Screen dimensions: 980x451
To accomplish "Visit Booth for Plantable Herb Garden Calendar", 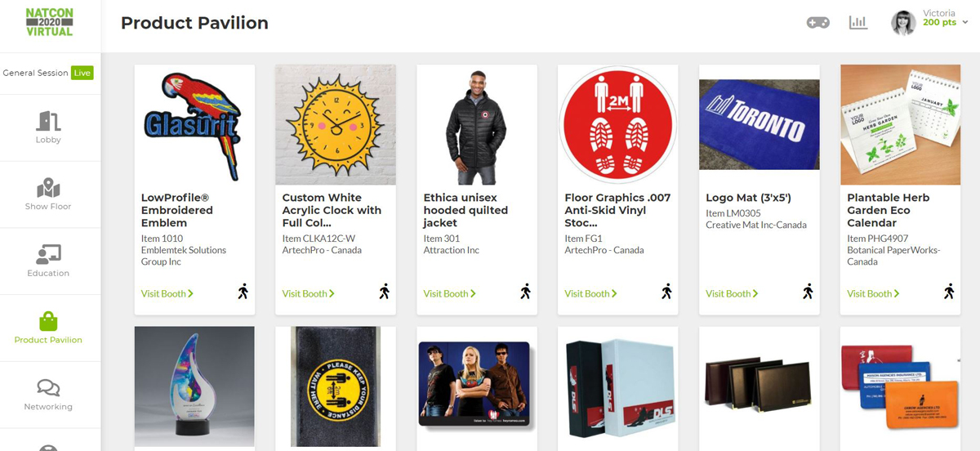I will 873,294.
